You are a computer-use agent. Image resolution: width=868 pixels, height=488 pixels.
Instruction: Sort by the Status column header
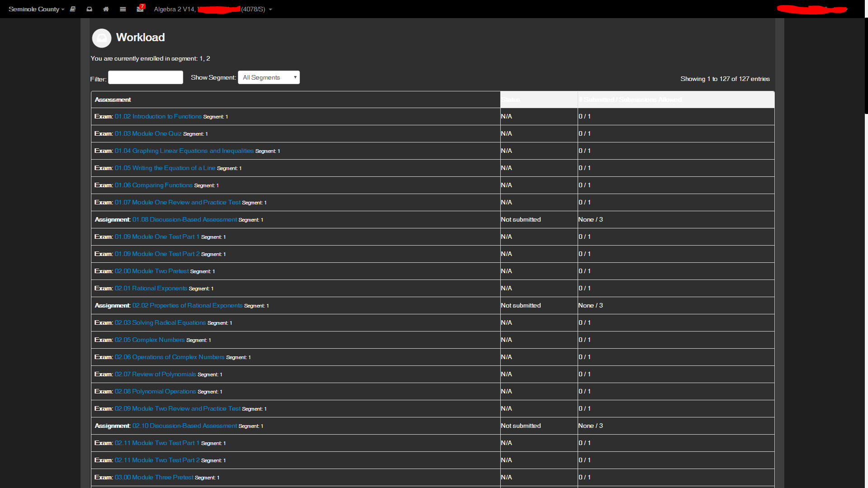point(539,99)
